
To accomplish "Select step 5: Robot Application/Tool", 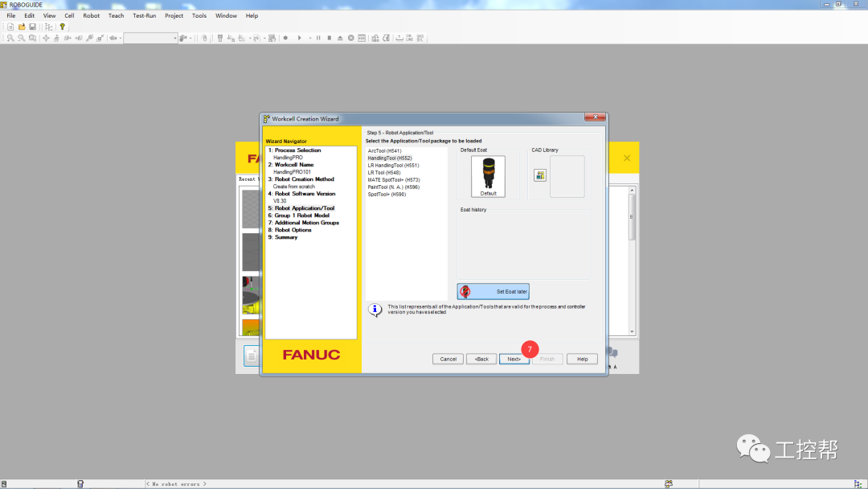I will [301, 208].
